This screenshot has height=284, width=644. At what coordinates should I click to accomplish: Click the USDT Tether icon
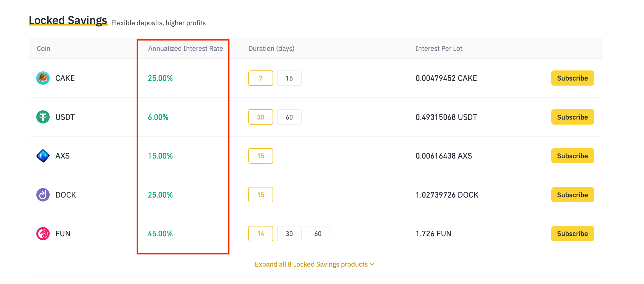pyautogui.click(x=42, y=117)
